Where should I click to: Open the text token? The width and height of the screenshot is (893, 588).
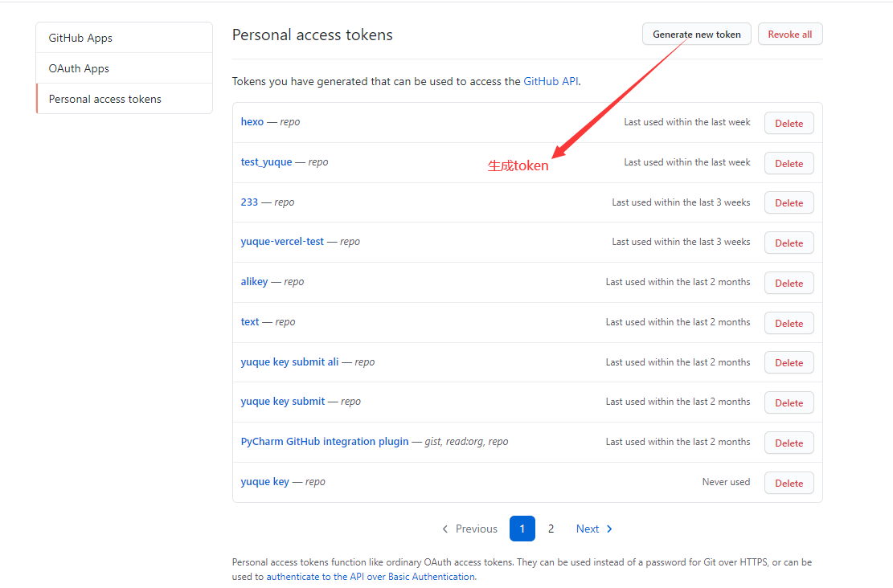pos(249,321)
